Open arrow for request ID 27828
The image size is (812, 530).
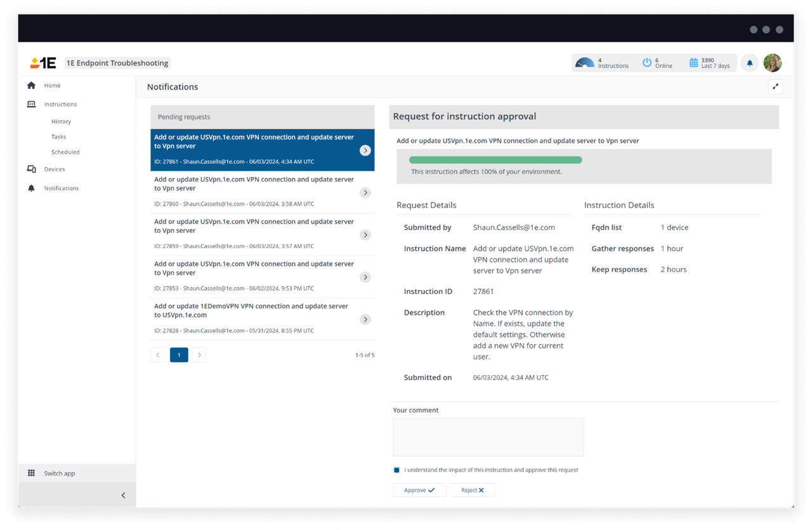pyautogui.click(x=365, y=319)
